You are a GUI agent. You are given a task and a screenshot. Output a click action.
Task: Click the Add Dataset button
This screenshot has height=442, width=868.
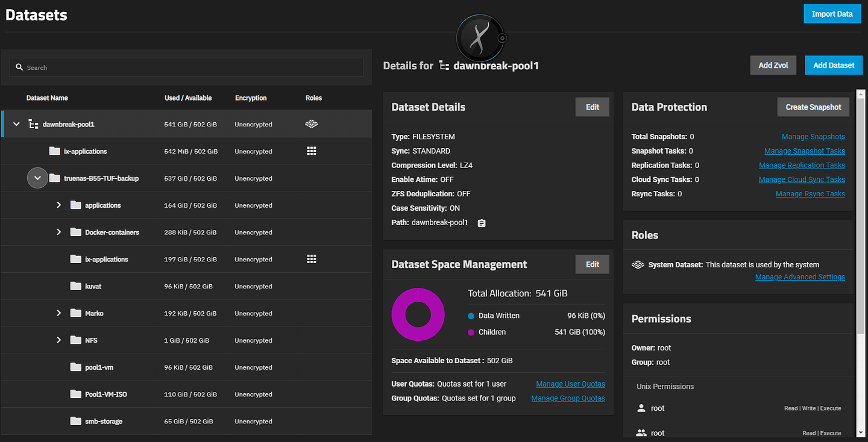(834, 65)
